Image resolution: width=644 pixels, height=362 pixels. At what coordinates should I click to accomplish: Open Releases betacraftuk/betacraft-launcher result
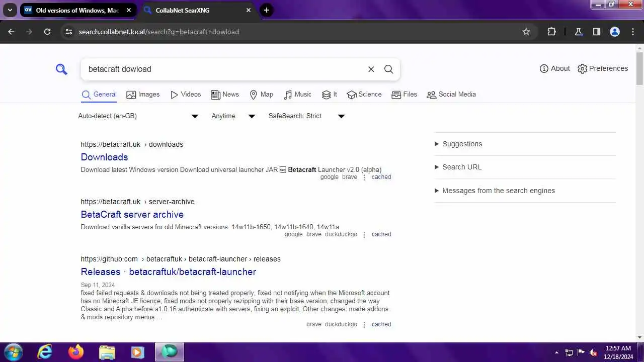click(169, 272)
